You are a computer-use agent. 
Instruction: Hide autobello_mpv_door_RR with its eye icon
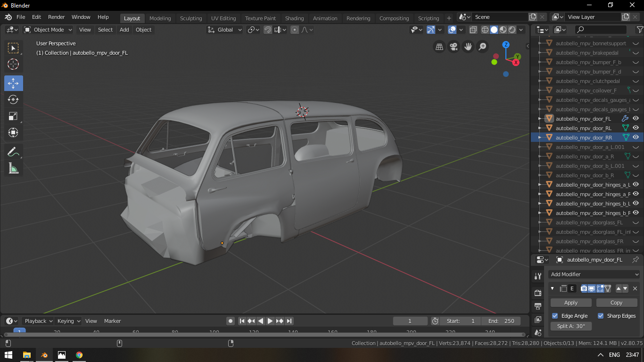tap(636, 137)
